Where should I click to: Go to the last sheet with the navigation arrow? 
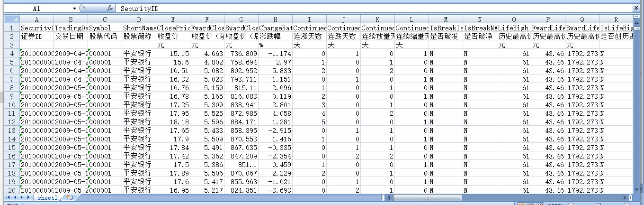28,197
